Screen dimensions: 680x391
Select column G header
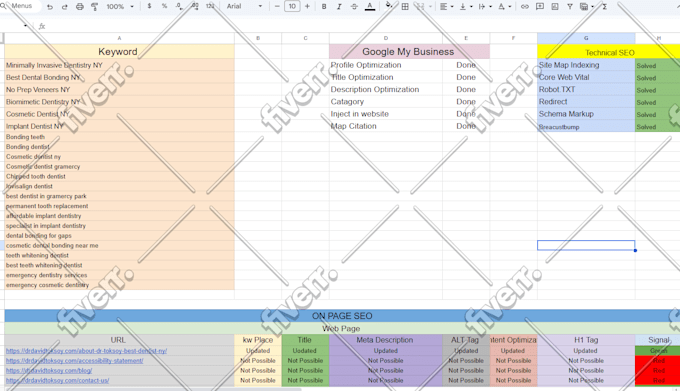[x=586, y=38]
